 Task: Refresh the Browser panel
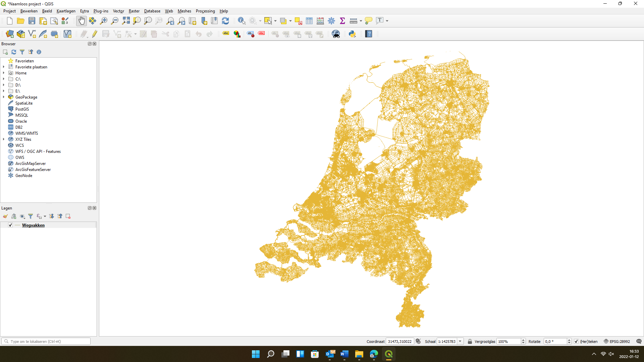pyautogui.click(x=14, y=52)
